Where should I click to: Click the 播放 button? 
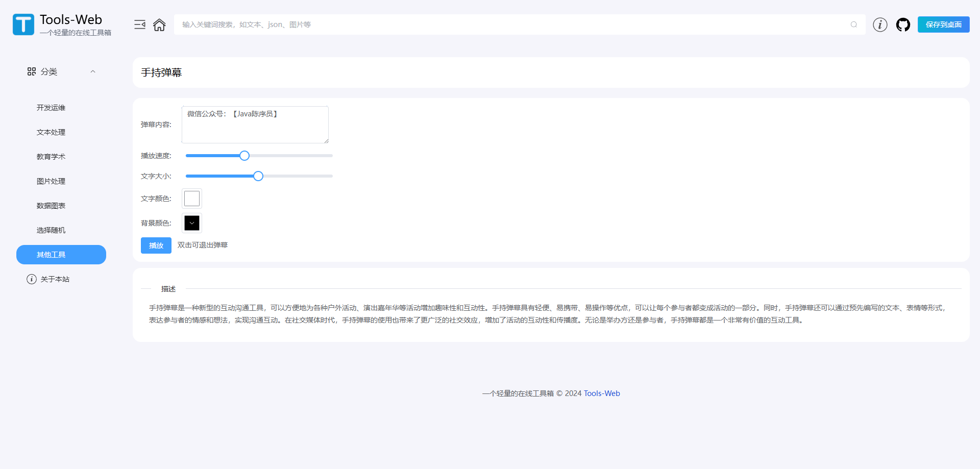click(x=156, y=245)
